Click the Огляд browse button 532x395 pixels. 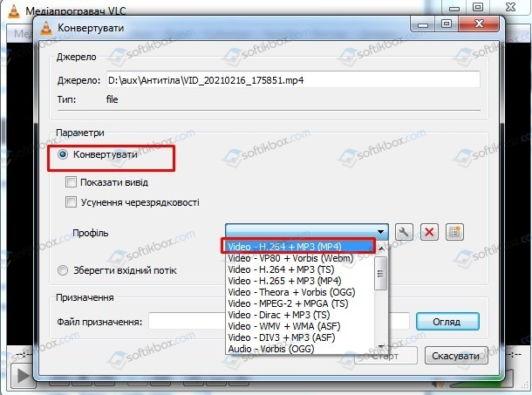pyautogui.click(x=447, y=322)
